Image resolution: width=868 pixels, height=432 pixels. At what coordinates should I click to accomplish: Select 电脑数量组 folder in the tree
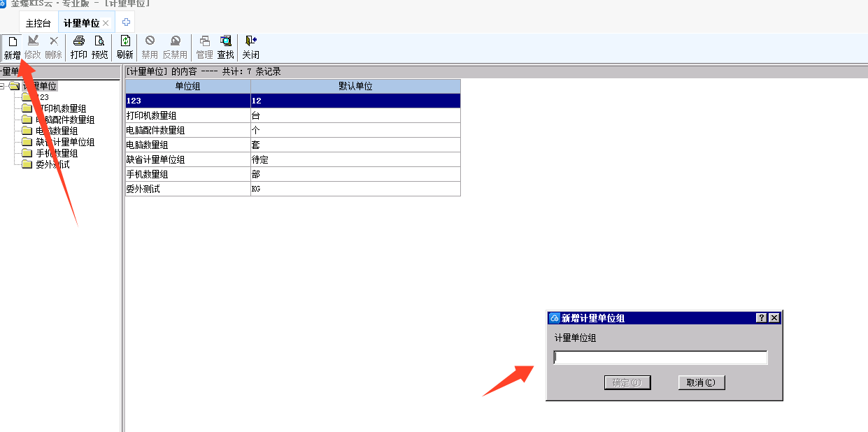56,131
